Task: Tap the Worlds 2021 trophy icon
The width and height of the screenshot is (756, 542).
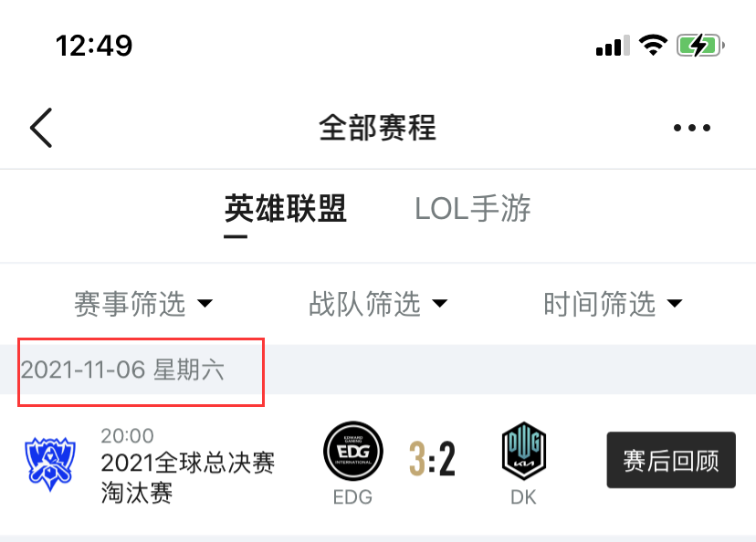Action: pyautogui.click(x=50, y=464)
